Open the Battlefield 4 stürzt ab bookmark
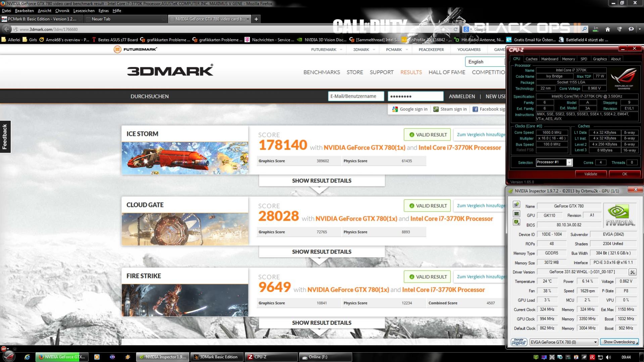 (x=583, y=40)
